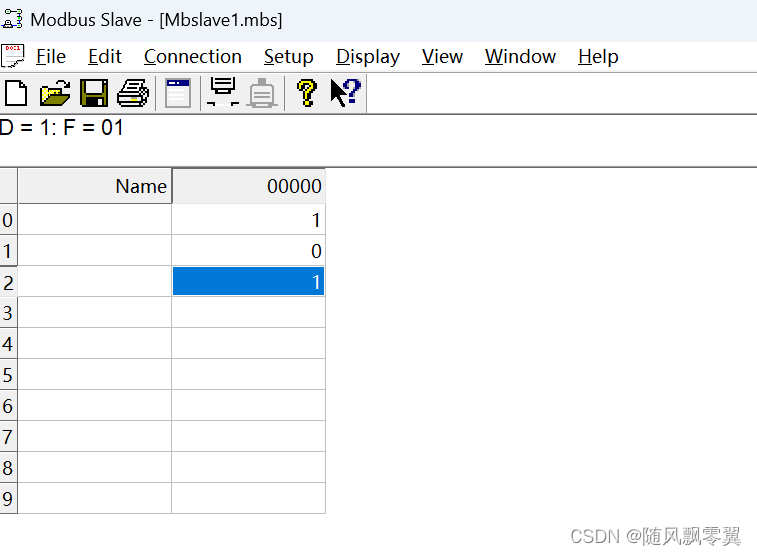Click row header number 4
This screenshot has width=757, height=556.
(x=8, y=343)
